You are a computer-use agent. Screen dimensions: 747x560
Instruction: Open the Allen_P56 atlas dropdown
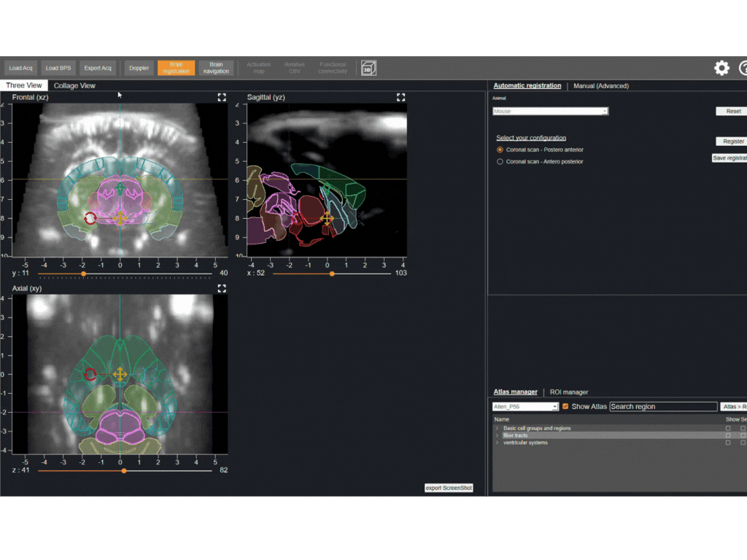525,407
